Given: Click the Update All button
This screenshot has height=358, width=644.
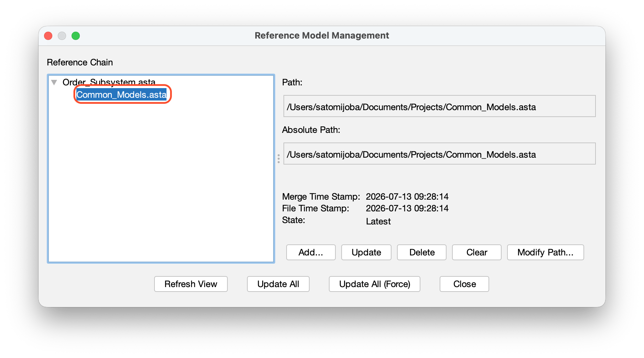Looking at the screenshot, I should (x=278, y=284).
